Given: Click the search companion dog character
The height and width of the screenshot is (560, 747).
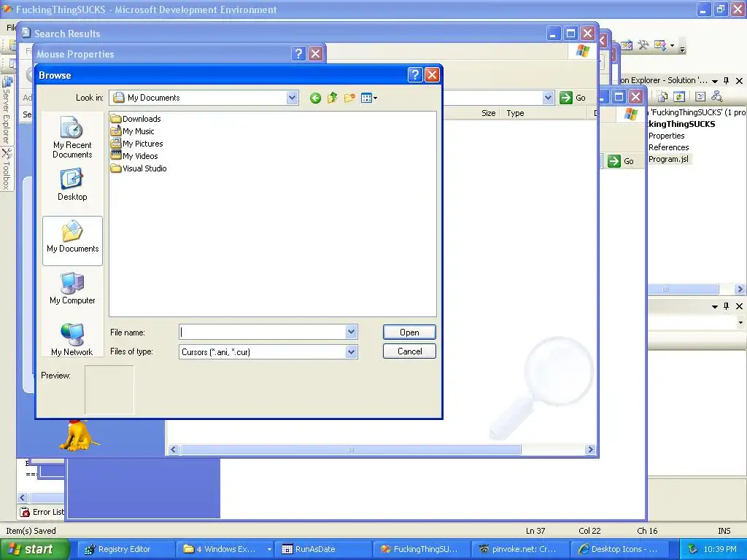Looking at the screenshot, I should click(79, 435).
